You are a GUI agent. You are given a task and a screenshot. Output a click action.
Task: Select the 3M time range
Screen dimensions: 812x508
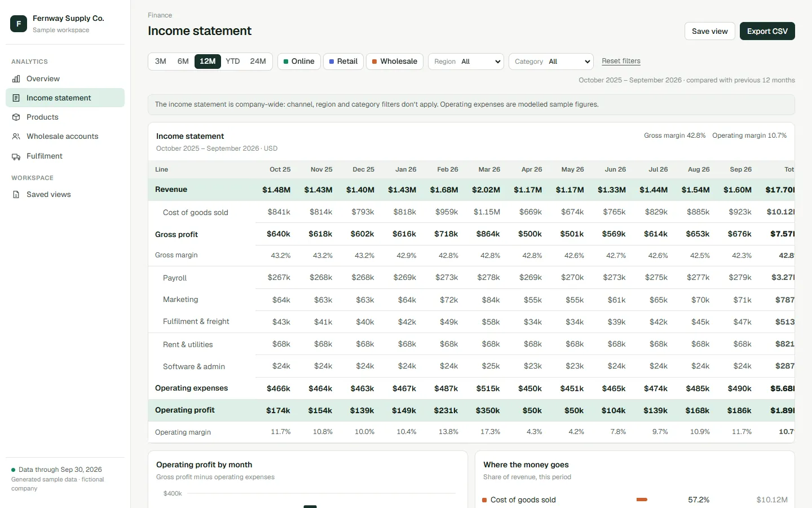pyautogui.click(x=161, y=62)
